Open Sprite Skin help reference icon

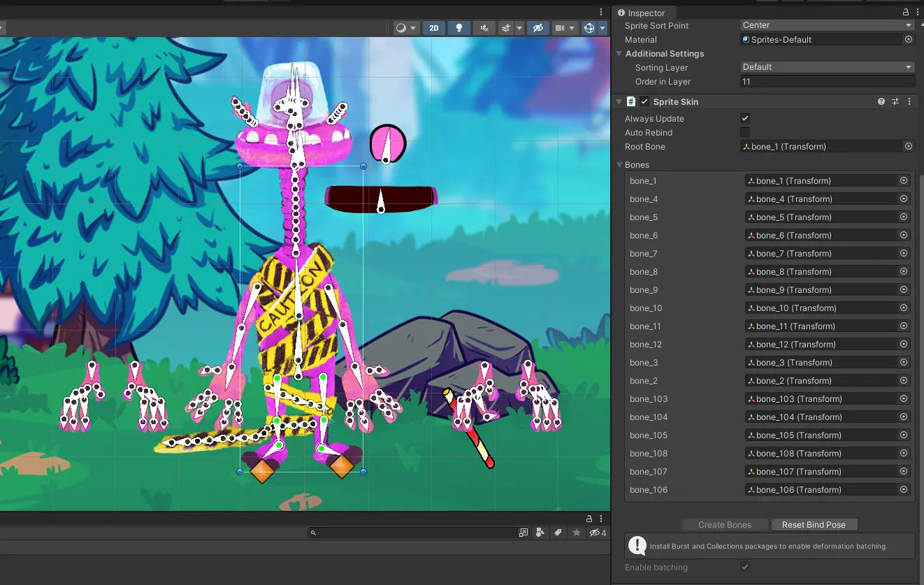coord(881,102)
